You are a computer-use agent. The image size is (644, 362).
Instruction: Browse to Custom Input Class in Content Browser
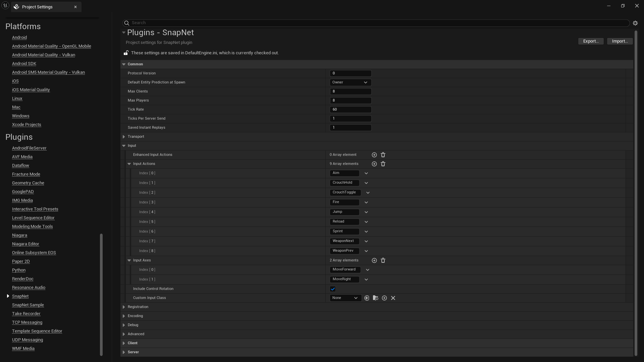(x=375, y=298)
